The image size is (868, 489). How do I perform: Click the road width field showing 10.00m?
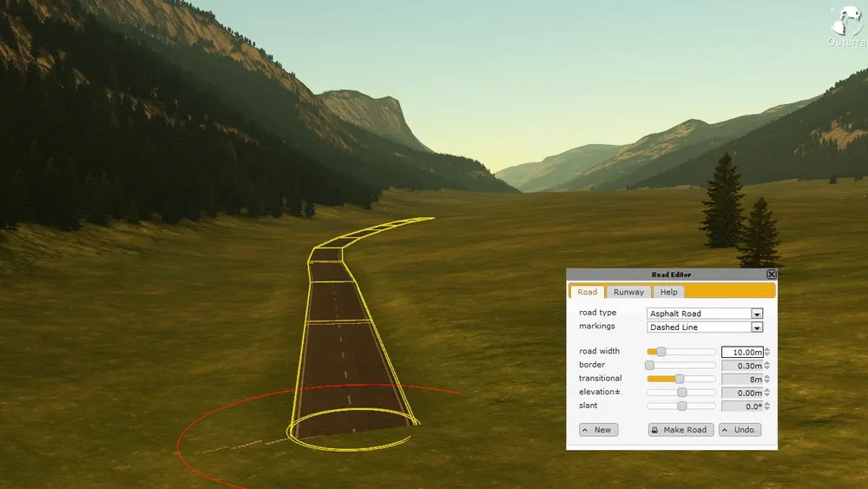742,353
